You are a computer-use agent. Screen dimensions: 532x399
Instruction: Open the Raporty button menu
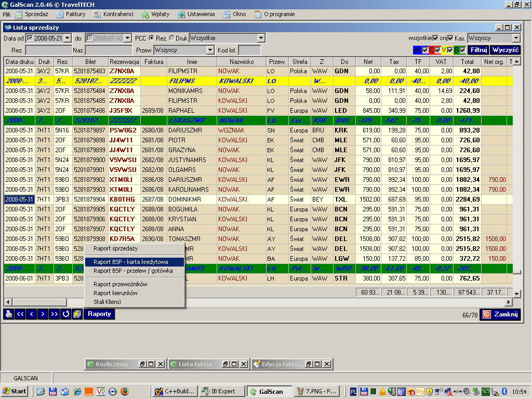coord(99,314)
